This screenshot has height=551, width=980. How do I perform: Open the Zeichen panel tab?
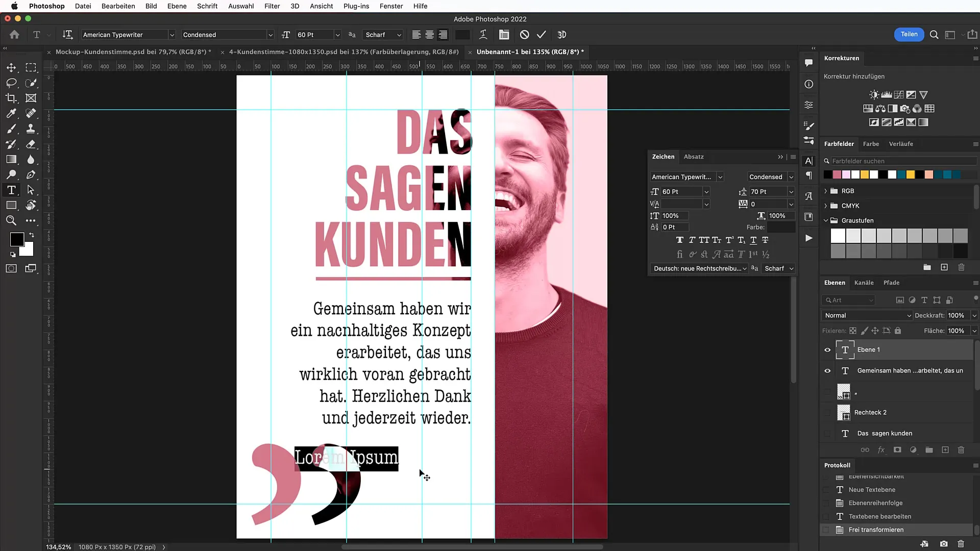[663, 156]
